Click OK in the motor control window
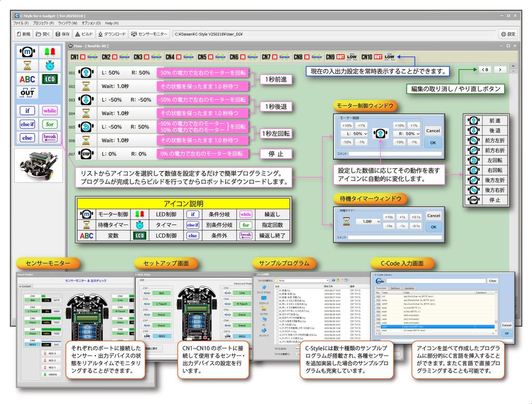 point(433,142)
